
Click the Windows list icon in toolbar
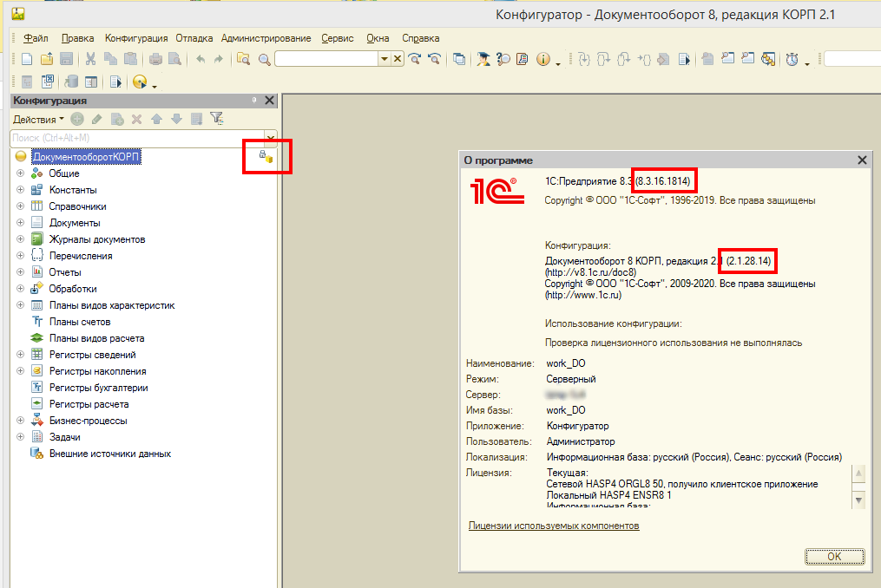click(459, 59)
